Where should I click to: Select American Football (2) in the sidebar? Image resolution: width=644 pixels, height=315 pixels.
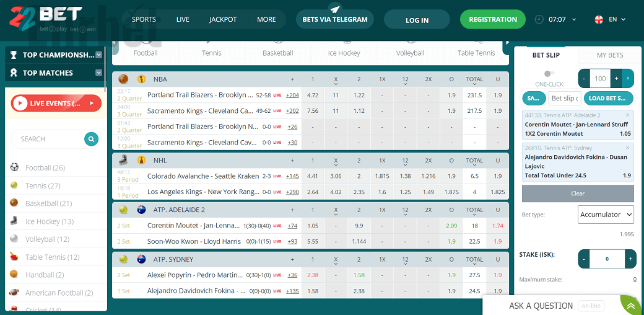59,293
